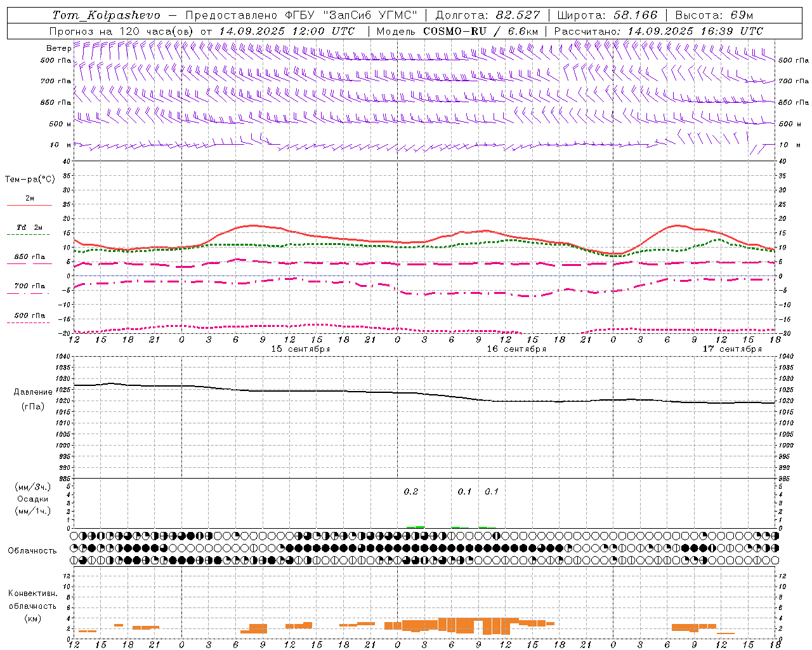Click the 700 гПа temperature legend label
Viewport: 812px width, 650px height.
(30, 286)
